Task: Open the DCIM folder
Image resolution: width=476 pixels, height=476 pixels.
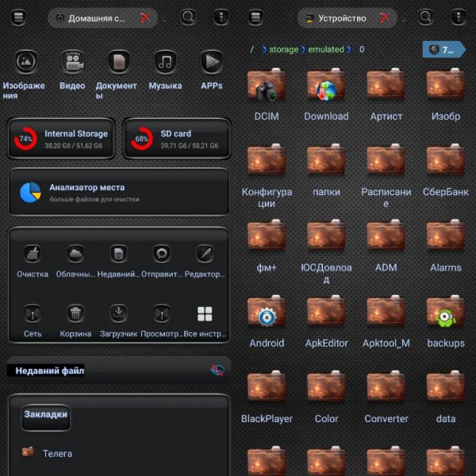Action: click(x=267, y=85)
